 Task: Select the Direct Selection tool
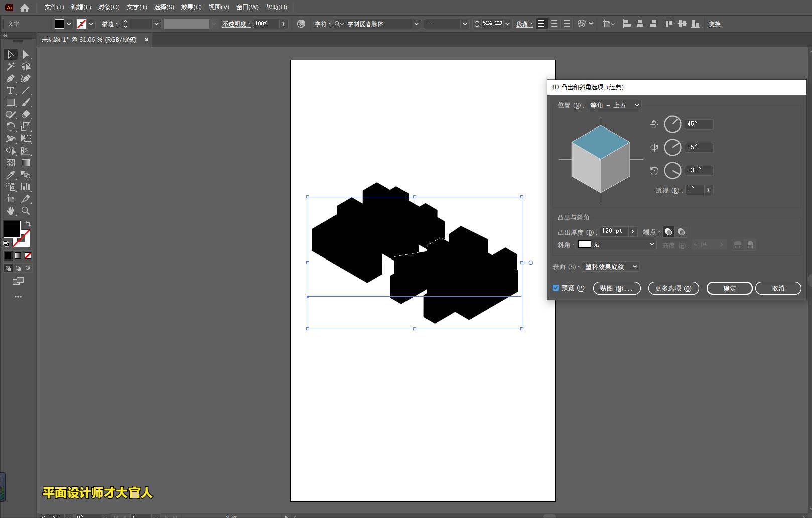coord(26,54)
